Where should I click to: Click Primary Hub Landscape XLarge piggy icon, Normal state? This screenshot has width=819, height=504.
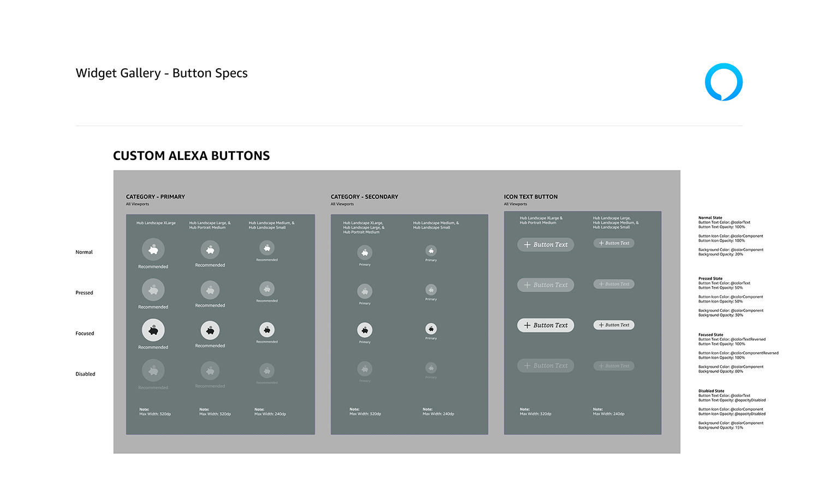tap(153, 250)
